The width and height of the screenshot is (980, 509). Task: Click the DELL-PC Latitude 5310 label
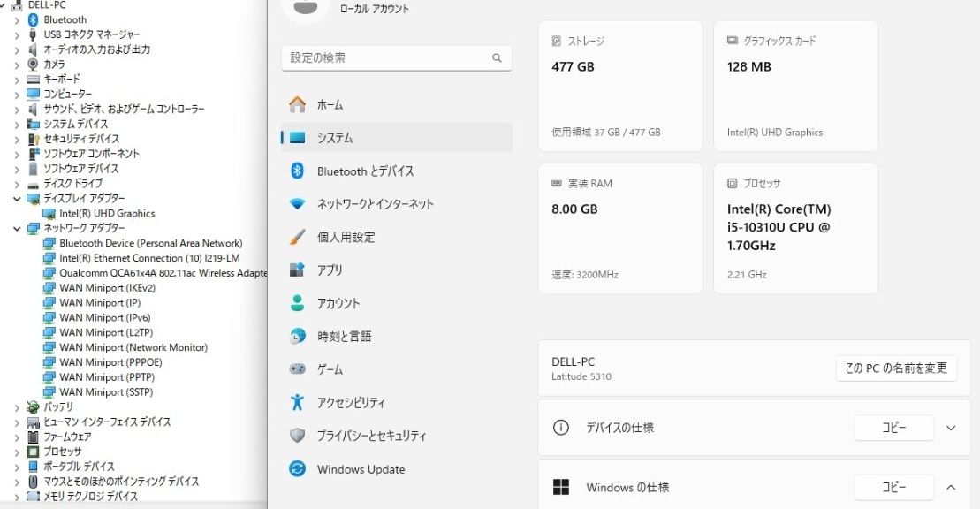coord(581,368)
